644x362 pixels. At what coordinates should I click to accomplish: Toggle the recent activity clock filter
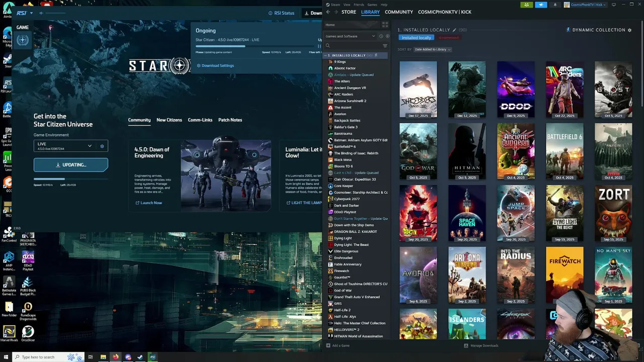381,36
